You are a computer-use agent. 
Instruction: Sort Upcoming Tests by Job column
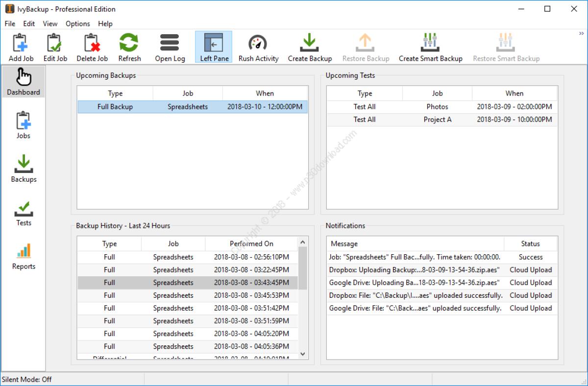click(437, 93)
